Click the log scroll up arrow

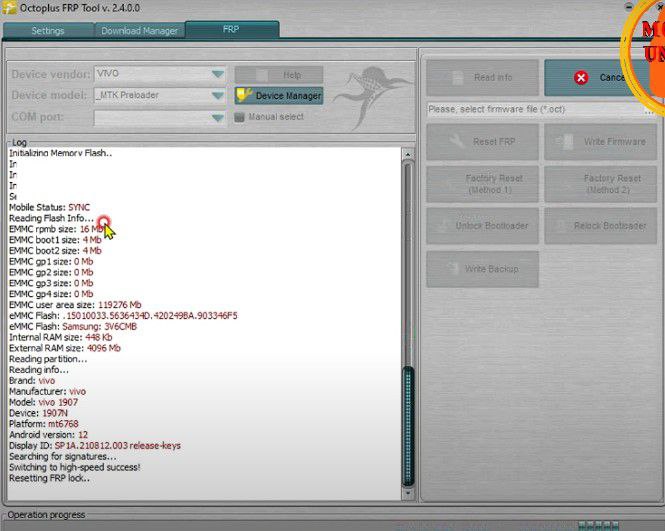click(408, 154)
